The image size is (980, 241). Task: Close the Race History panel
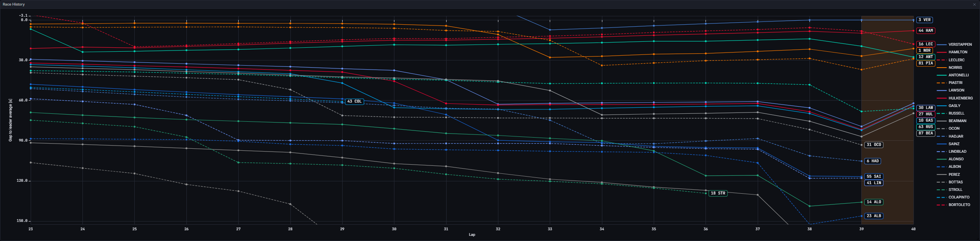[974, 4]
